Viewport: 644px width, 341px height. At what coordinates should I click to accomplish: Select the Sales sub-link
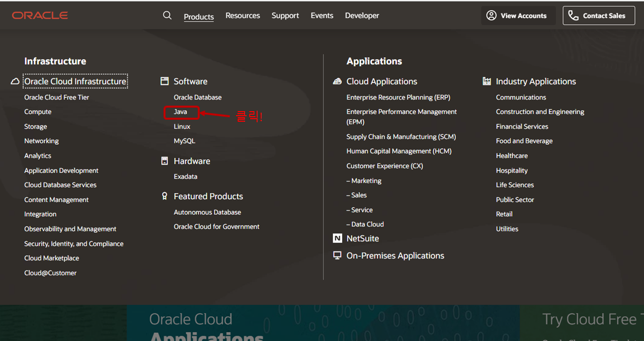(357, 195)
